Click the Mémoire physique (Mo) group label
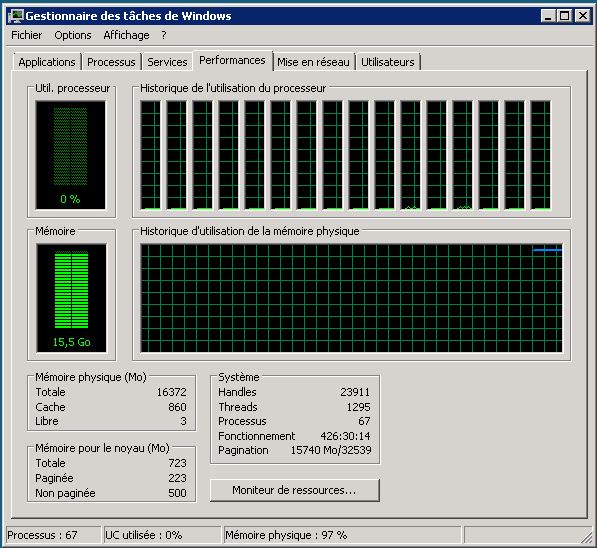 [x=91, y=377]
